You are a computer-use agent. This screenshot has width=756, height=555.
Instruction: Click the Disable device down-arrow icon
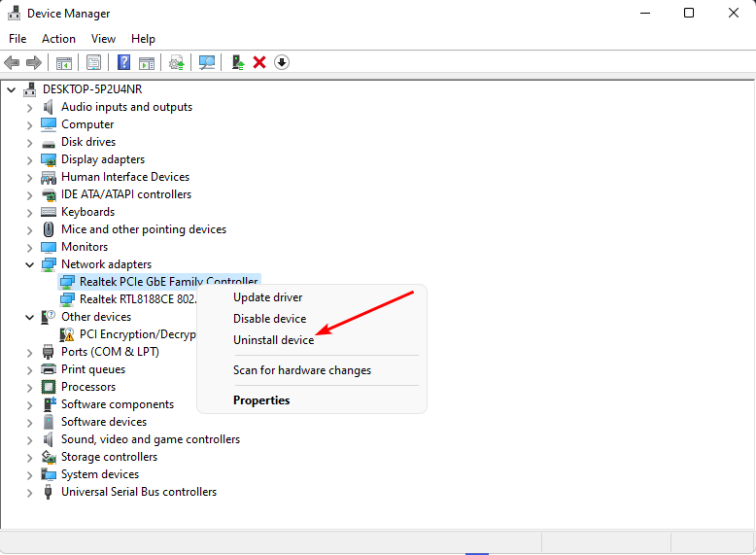282,62
